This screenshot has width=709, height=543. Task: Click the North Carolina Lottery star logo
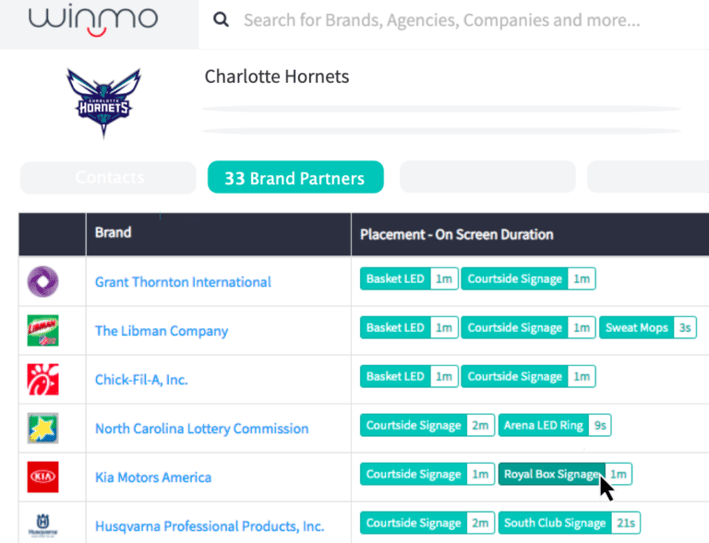(x=43, y=428)
